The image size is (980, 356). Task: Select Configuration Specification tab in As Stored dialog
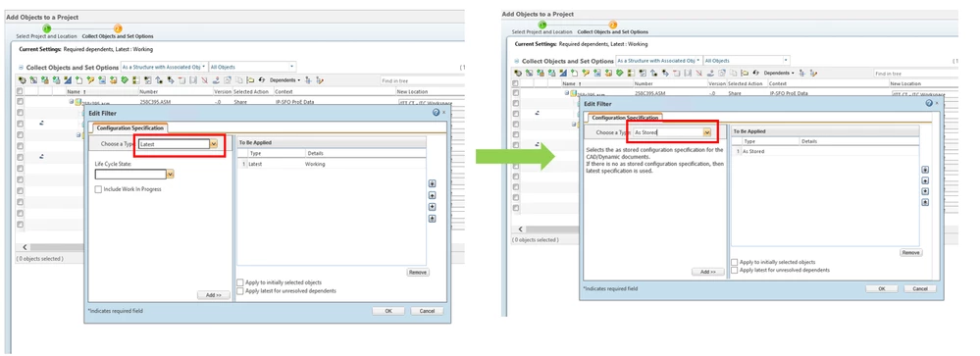coord(625,118)
